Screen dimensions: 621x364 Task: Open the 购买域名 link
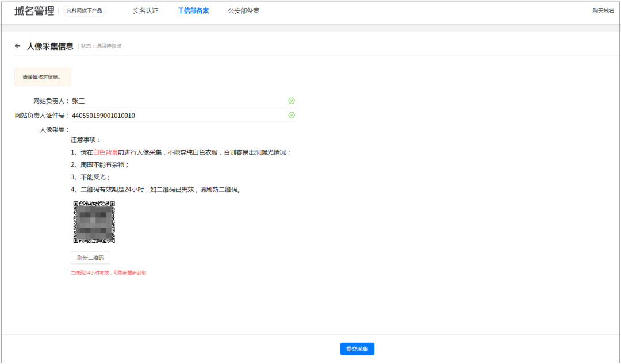click(x=603, y=10)
